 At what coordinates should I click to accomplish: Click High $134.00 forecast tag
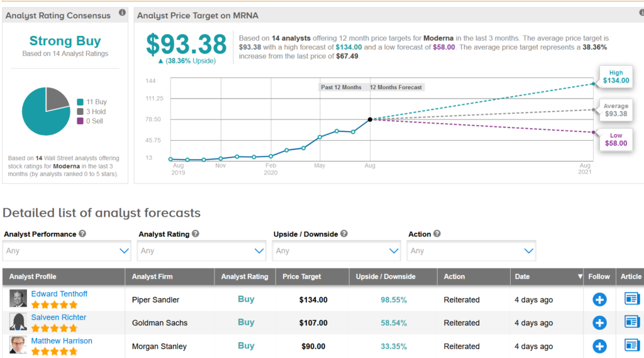pos(616,77)
